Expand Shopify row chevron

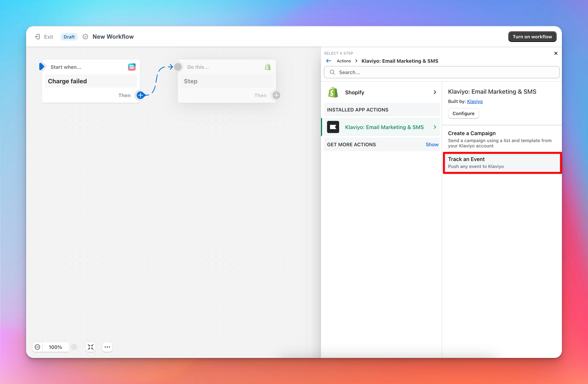click(435, 92)
